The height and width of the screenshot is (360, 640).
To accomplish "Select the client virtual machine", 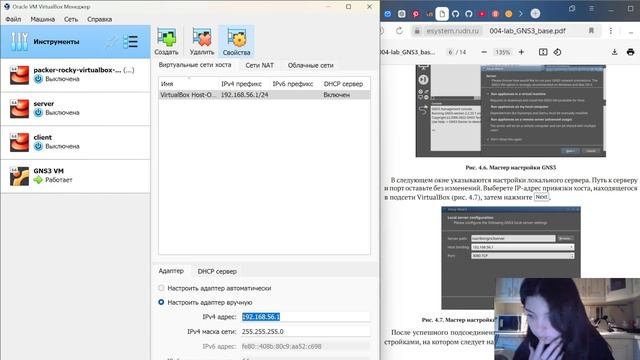I will coord(76,142).
